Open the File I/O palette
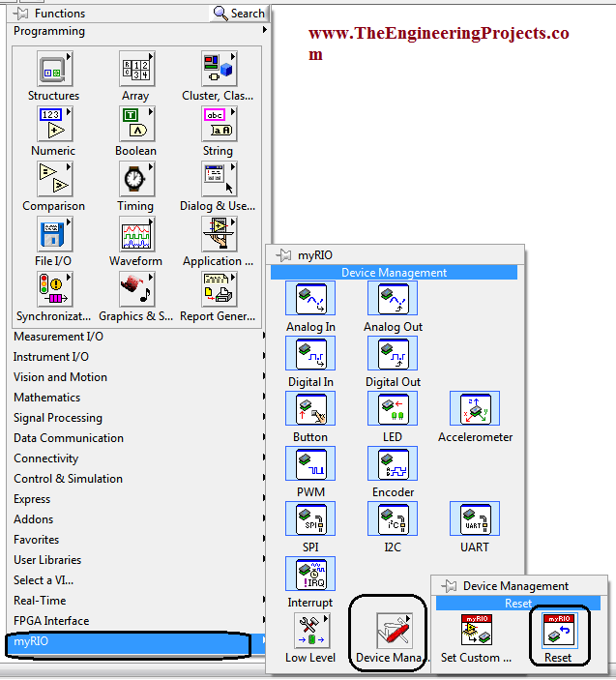This screenshot has width=616, height=680. click(x=54, y=234)
